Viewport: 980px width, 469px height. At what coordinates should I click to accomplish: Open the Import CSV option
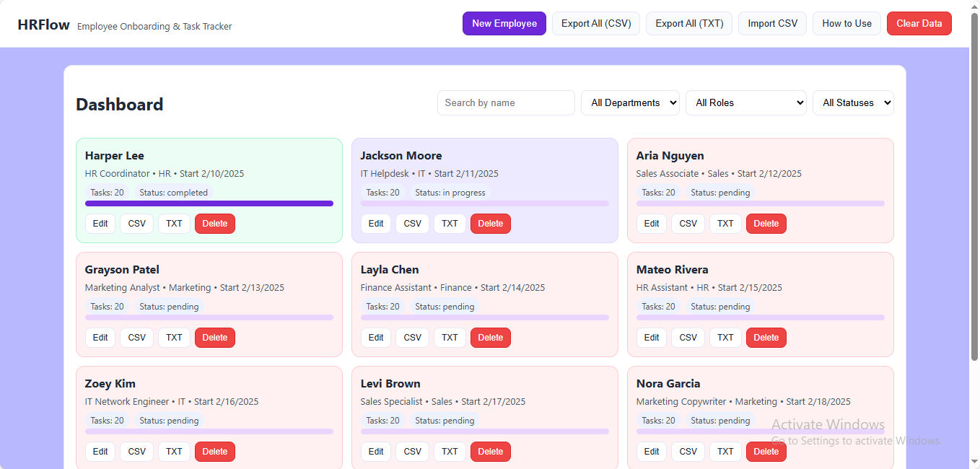(772, 23)
